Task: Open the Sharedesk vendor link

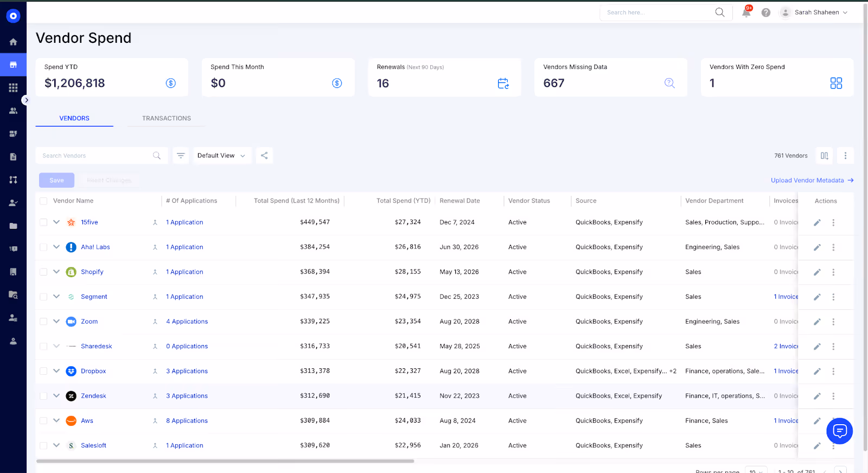Action: click(97, 347)
